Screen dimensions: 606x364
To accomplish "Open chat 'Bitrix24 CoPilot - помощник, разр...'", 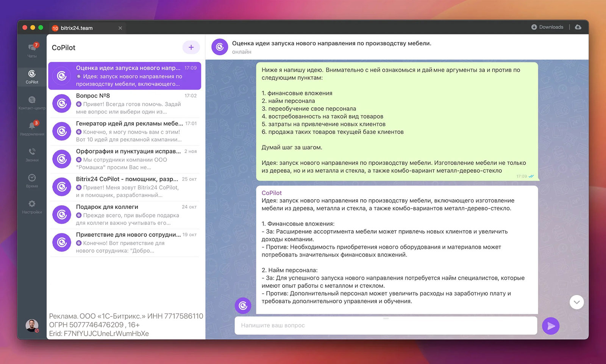I will 125,187.
